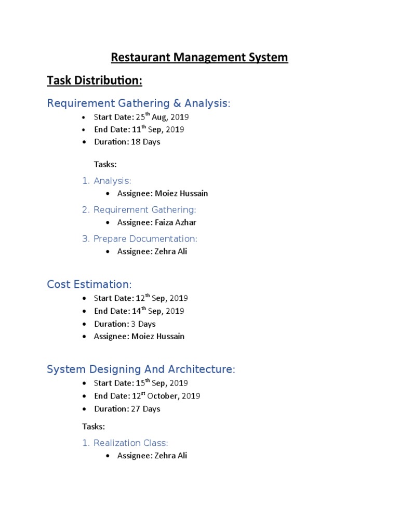Click 'Start Date: 12th Sep, 2019' line
399x532 pixels.
point(141,298)
